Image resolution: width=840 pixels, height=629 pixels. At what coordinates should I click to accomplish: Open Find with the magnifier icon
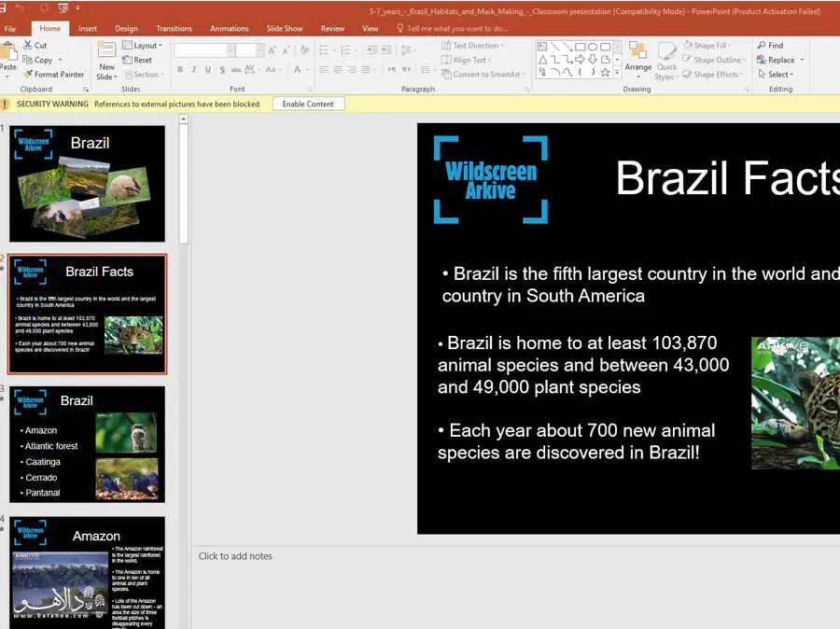coord(762,45)
